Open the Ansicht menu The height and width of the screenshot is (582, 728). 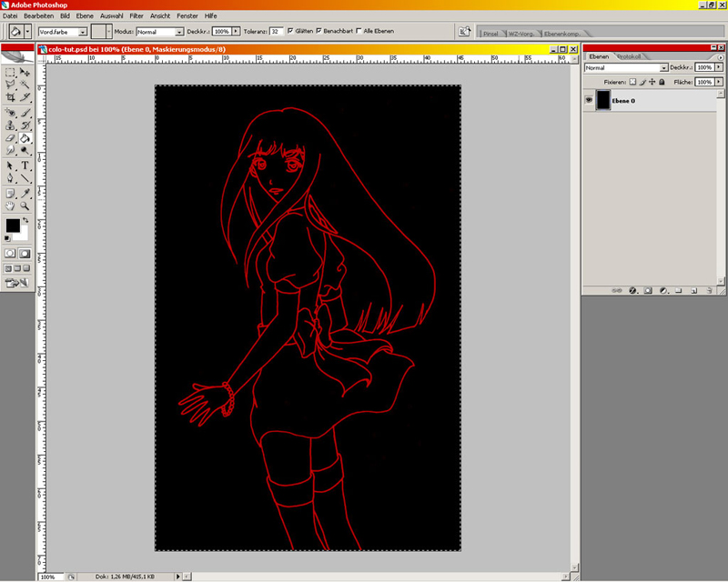(160, 15)
